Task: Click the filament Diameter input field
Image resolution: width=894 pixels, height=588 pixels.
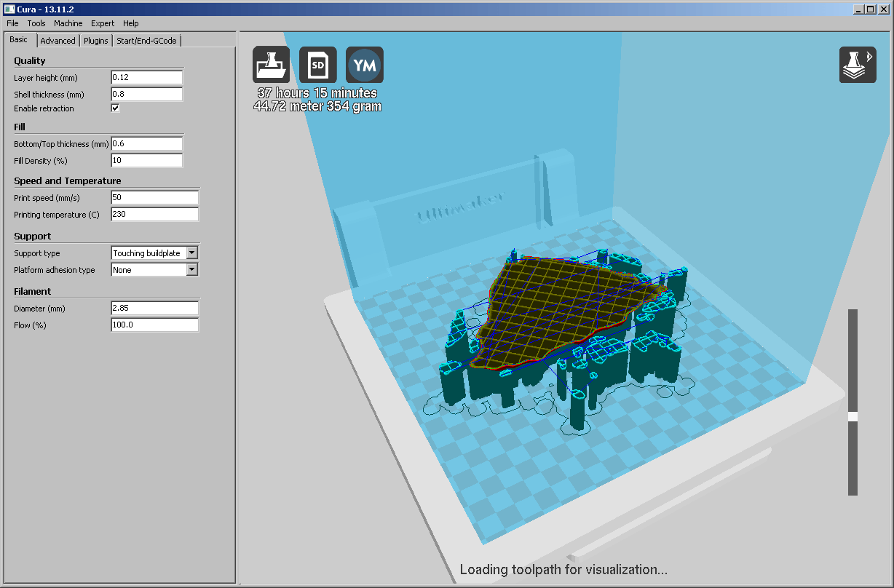Action: [154, 308]
